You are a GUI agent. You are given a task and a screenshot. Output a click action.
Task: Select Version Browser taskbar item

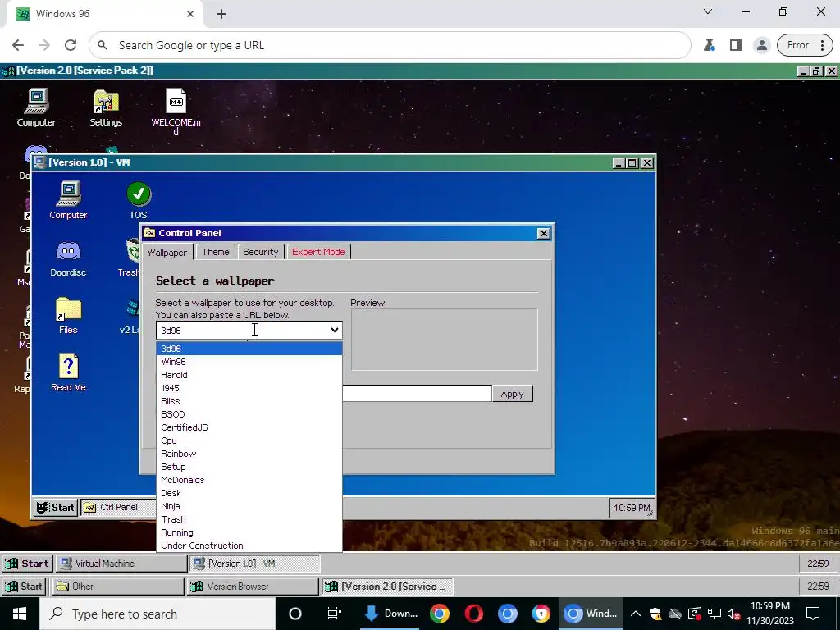coord(253,586)
